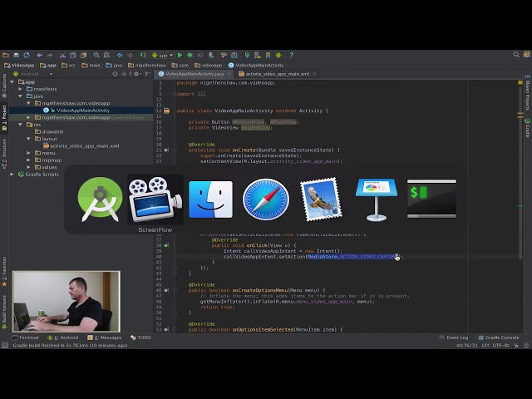Screen dimensions: 532x399
Task: Click the Search Everywhere magnifier icon
Action: click(516, 55)
